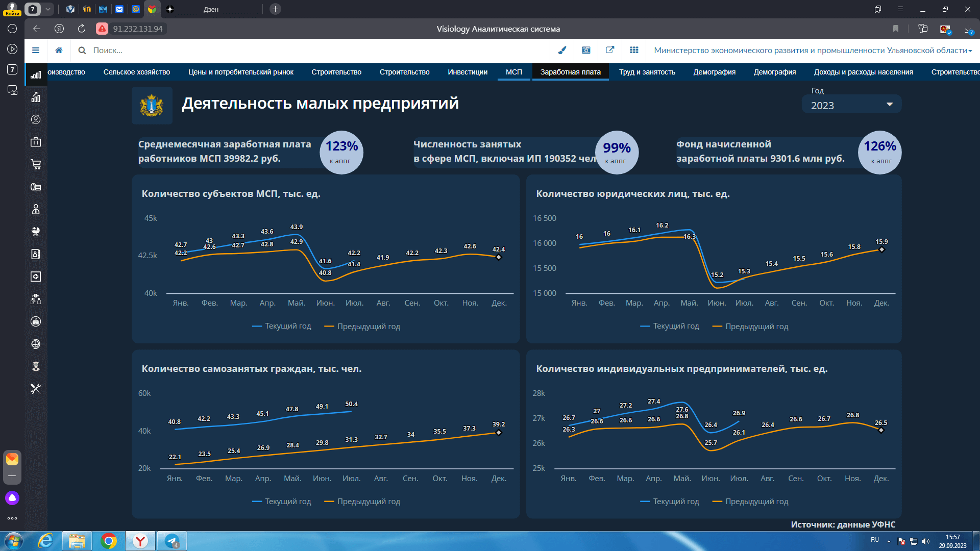980x551 pixels.
Task: Click the 126% к аппг indicator circle
Action: [880, 152]
